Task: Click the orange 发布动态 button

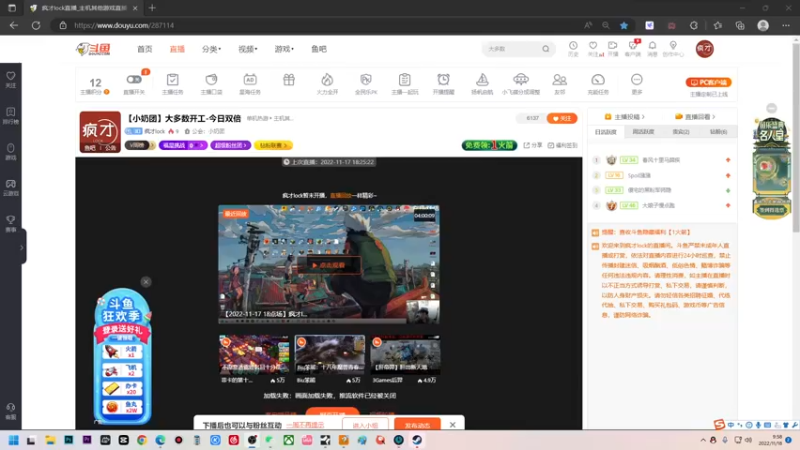Action: (x=417, y=425)
